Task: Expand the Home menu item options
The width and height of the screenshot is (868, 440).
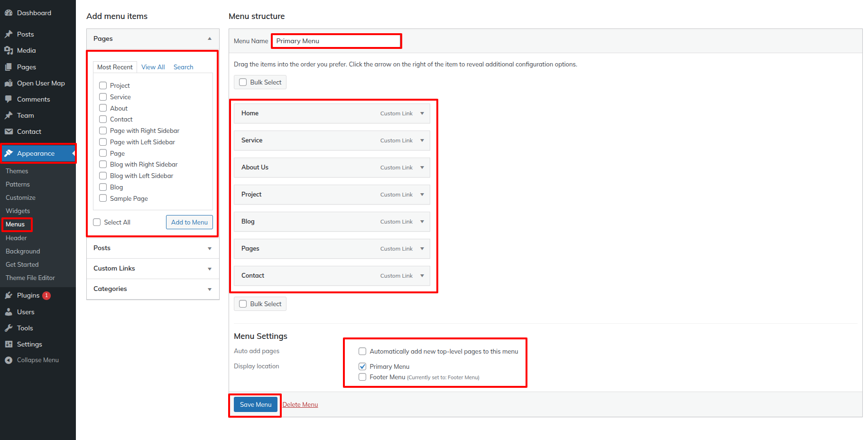Action: [422, 113]
